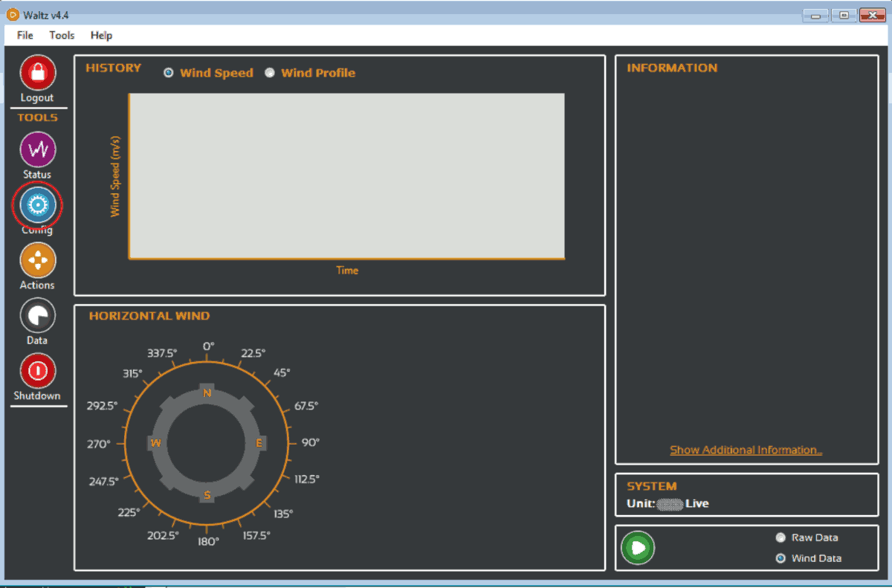Select the Wind Profile radio button
Screen dimensions: 892x588
pos(270,73)
